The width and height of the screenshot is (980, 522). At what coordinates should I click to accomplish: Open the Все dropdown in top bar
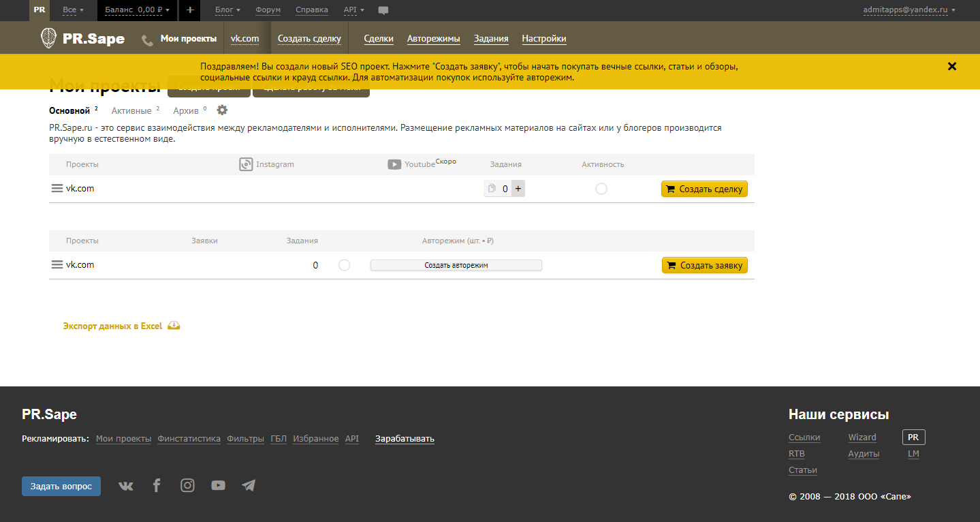coord(73,10)
